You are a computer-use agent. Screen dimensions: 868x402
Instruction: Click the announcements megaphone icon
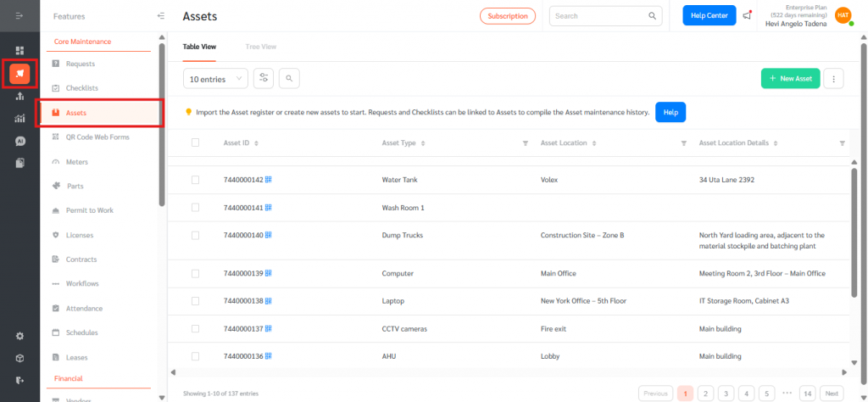click(747, 15)
